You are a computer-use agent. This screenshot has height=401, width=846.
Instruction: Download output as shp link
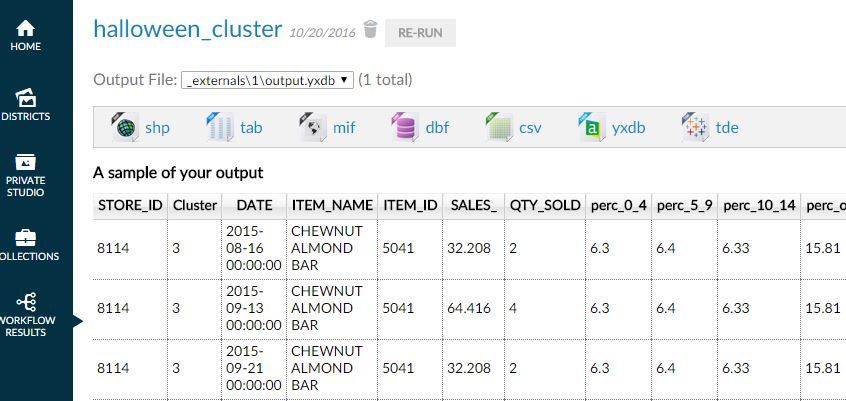point(157,128)
